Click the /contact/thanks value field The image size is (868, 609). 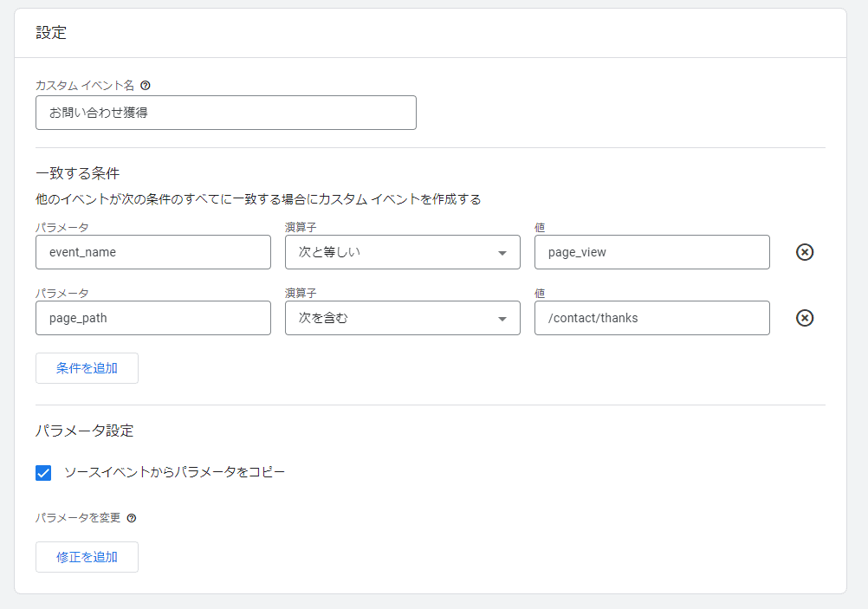652,318
